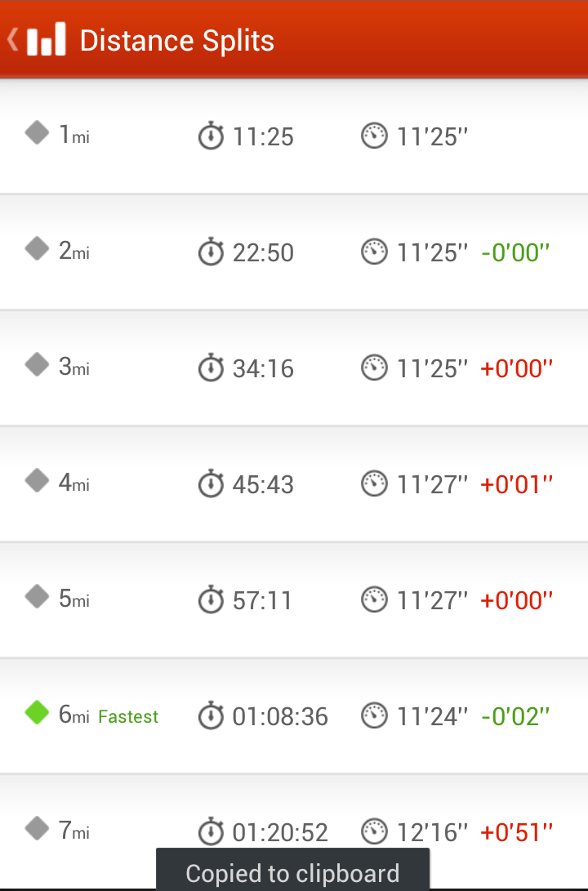
Task: Tap the -0'02'' difference on mile 6
Action: (x=515, y=716)
